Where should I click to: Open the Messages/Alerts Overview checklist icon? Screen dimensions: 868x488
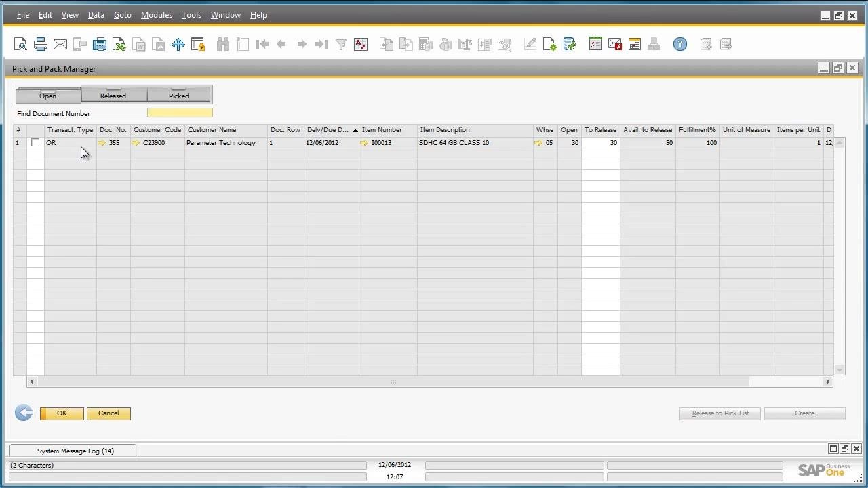point(595,45)
